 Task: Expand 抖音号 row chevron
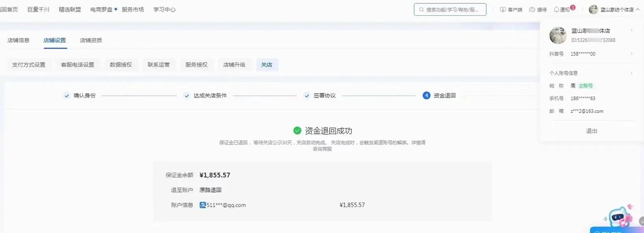tap(632, 54)
